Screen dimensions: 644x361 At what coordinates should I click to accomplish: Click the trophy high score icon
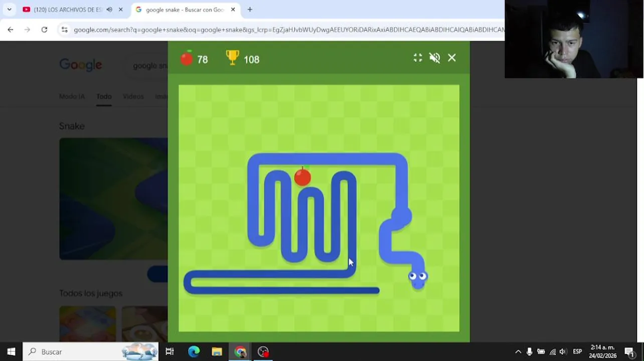(233, 58)
